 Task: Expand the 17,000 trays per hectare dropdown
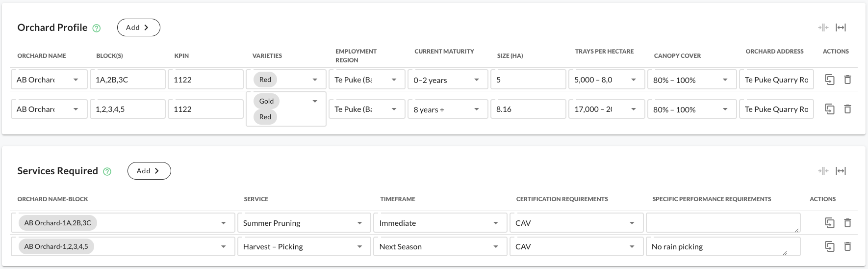coord(634,109)
